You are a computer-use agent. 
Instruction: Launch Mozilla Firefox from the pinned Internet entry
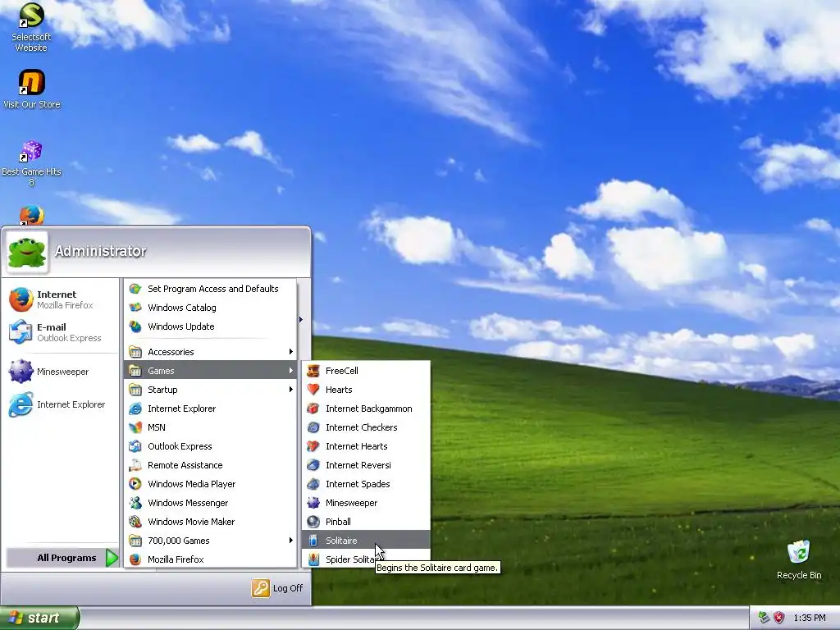click(60, 299)
